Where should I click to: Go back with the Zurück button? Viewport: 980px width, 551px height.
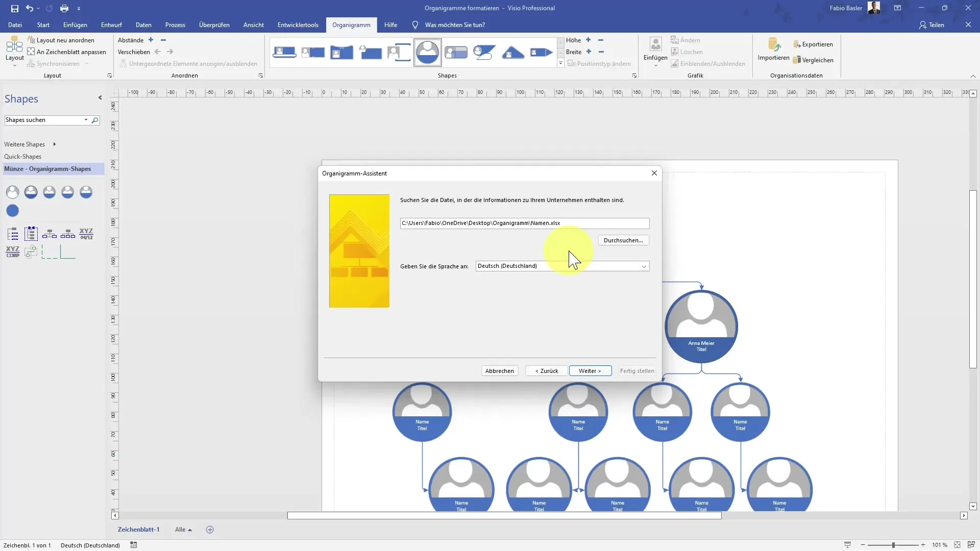tap(547, 371)
